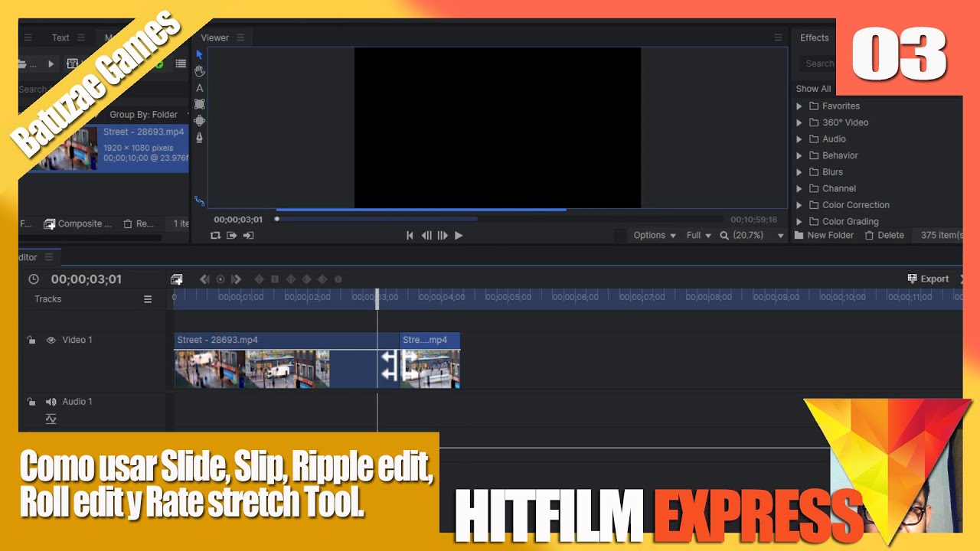Switch to the Text tab
This screenshot has width=980, height=551.
[60, 37]
